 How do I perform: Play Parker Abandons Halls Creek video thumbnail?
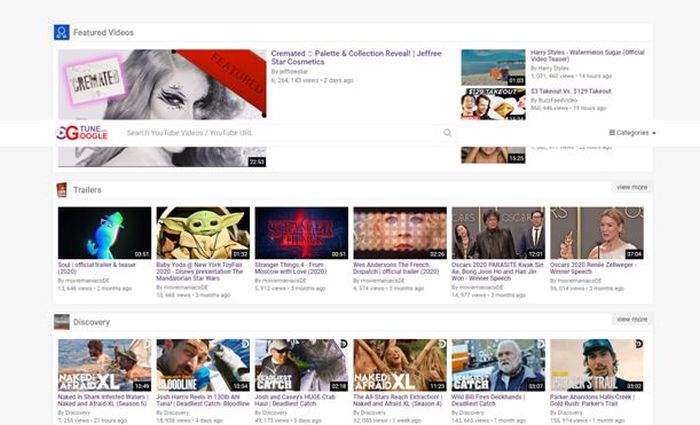[596, 364]
